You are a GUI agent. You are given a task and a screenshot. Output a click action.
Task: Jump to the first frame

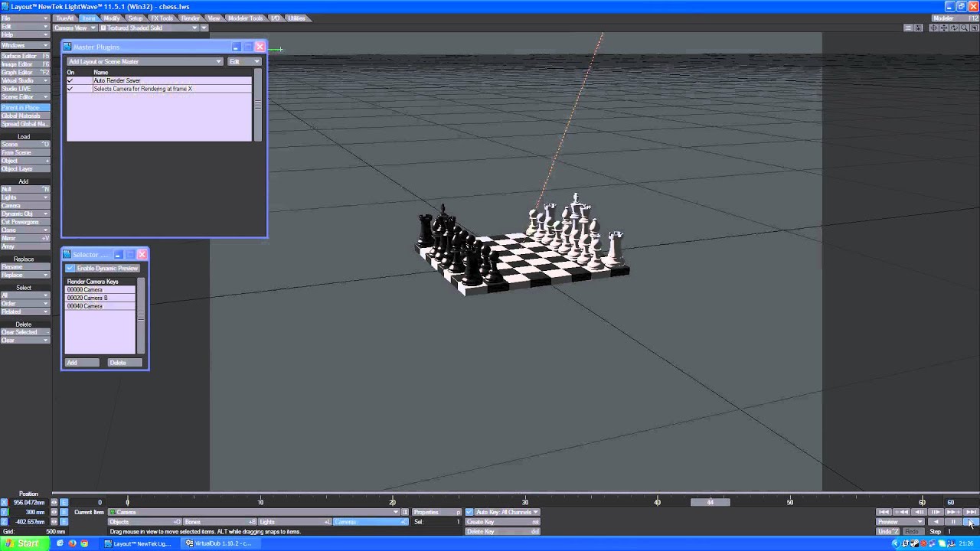[884, 512]
